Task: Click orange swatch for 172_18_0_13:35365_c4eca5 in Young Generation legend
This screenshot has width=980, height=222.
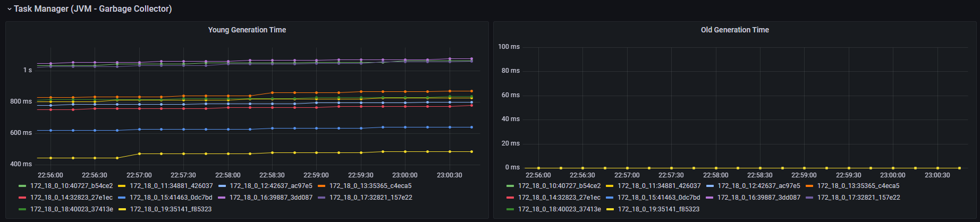Action: click(322, 186)
